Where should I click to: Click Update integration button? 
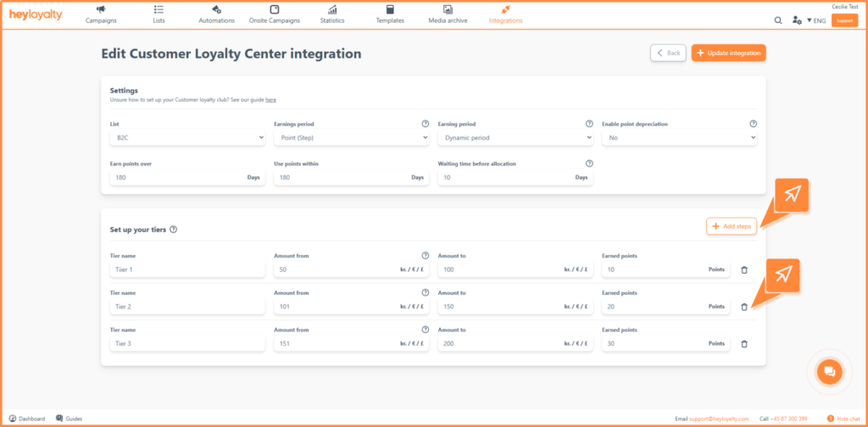(x=728, y=53)
